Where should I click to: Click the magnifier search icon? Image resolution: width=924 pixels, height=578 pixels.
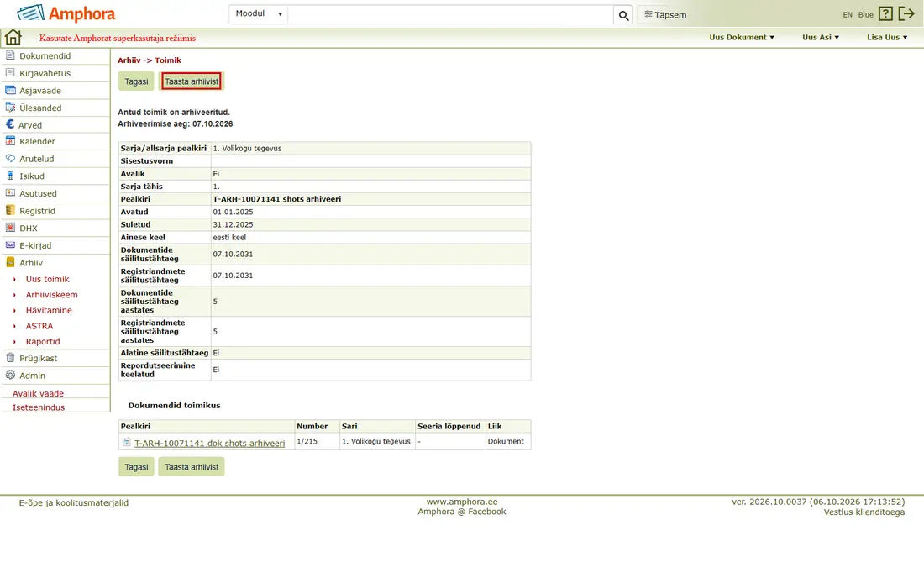623,15
